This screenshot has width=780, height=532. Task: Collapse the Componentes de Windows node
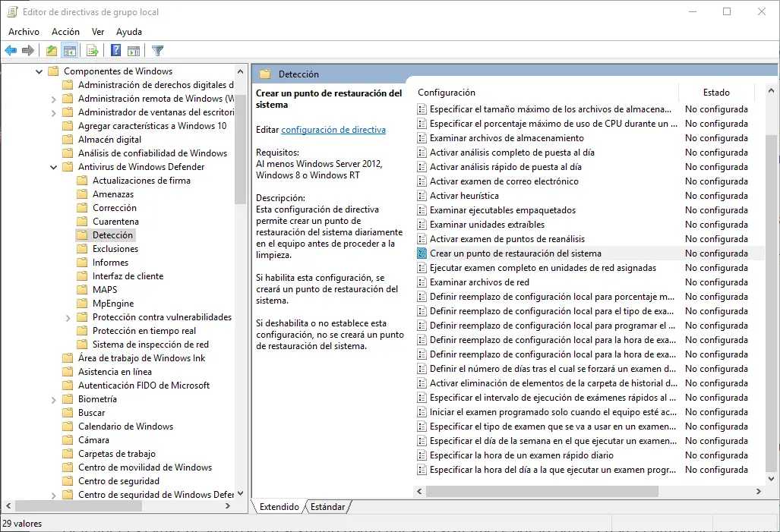pyautogui.click(x=39, y=71)
